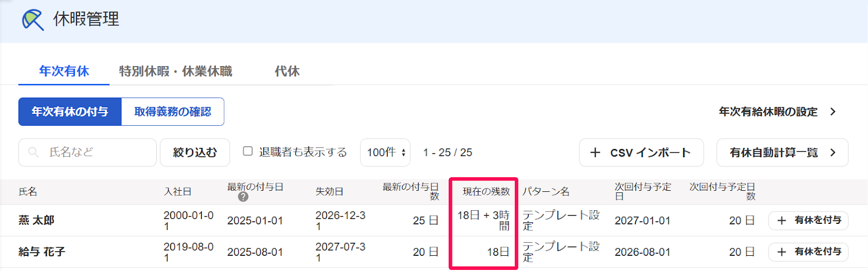Click the 次回付与予定日数 column header
The width and height of the screenshot is (868, 271).
[722, 191]
